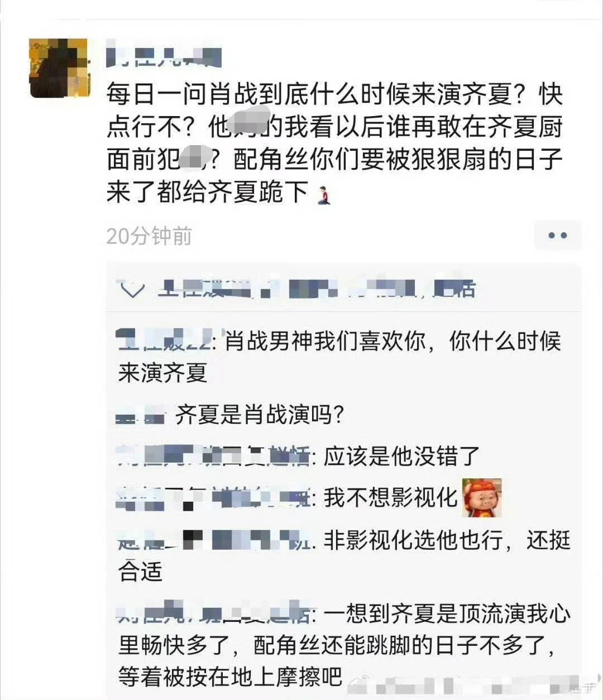603x700 pixels.
Task: Reply to comment 齐夏是肖战演吗?
Action: [260, 414]
